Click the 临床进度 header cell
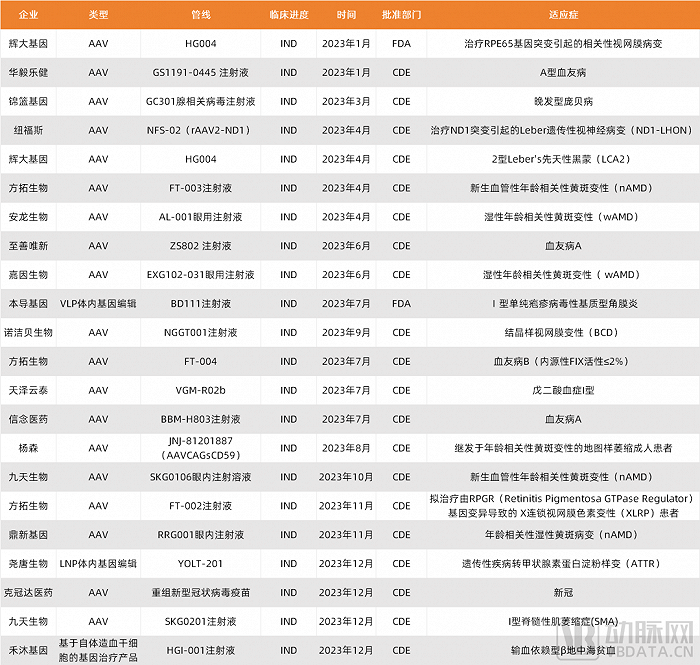700x665 pixels. coord(288,15)
